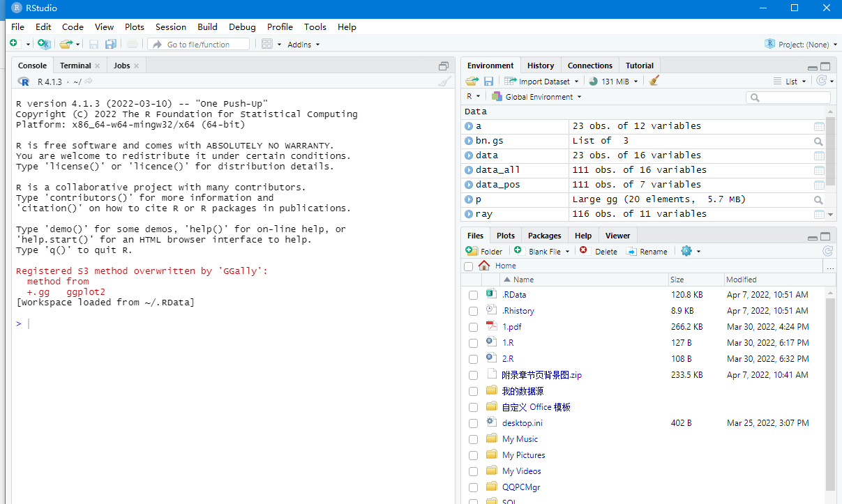The width and height of the screenshot is (842, 504).
Task: Open the Session menu
Action: click(x=171, y=26)
